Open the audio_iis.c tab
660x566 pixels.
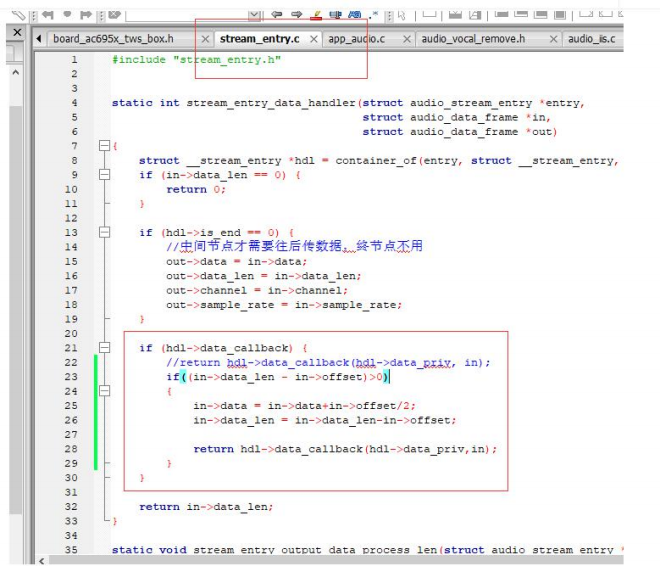(591, 39)
